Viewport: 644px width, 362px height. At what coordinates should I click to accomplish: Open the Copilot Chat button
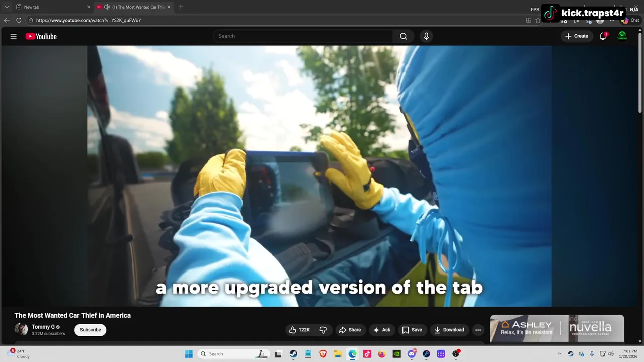point(630,20)
